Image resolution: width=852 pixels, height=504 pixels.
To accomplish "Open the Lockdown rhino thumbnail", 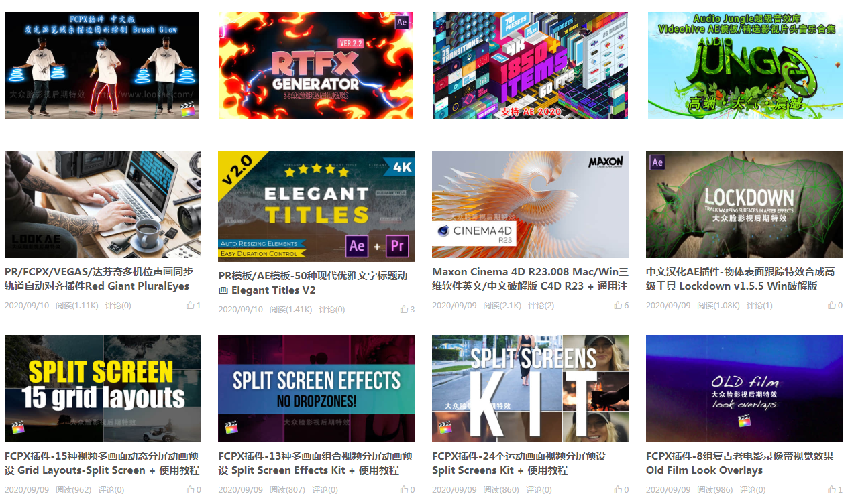I will click(744, 204).
